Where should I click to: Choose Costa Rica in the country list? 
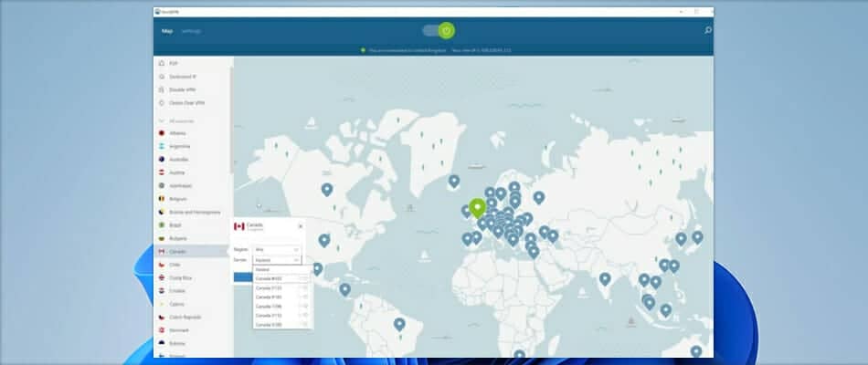pos(193,277)
